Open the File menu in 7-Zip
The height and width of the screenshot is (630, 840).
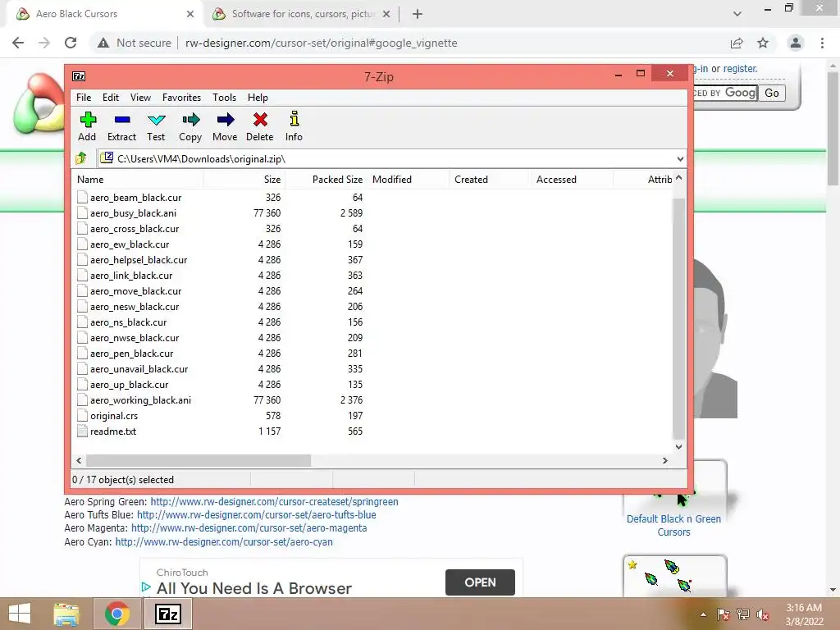pyautogui.click(x=84, y=98)
